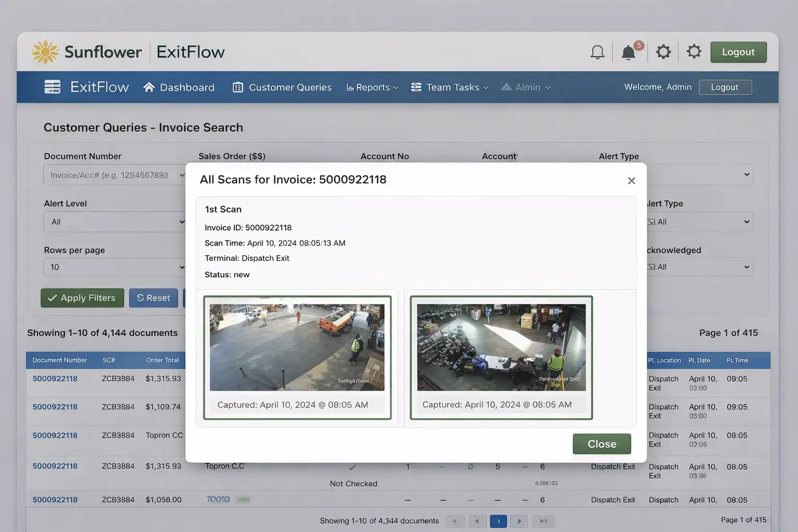The image size is (798, 532).
Task: Expand the Admin menu chevron
Action: [549, 87]
